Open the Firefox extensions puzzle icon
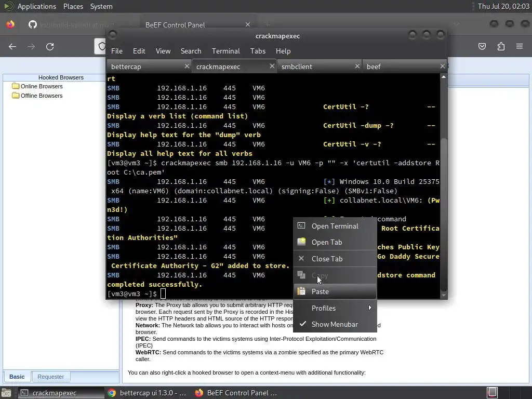This screenshot has height=399, width=532. pyautogui.click(x=501, y=46)
